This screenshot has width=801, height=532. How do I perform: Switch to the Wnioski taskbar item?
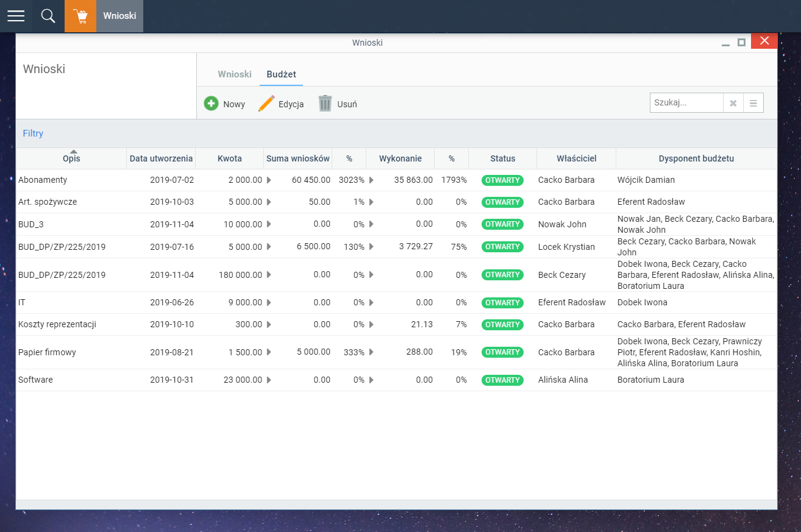click(119, 16)
